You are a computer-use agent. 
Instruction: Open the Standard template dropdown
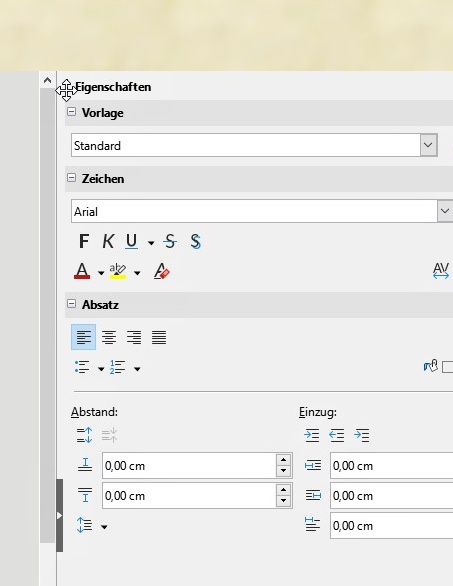tap(428, 145)
